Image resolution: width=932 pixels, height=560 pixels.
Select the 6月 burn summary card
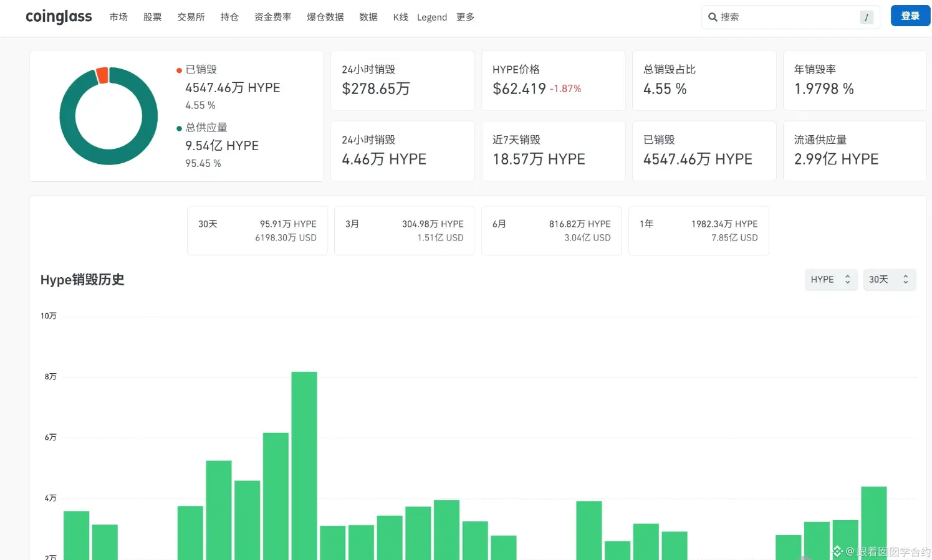point(551,230)
